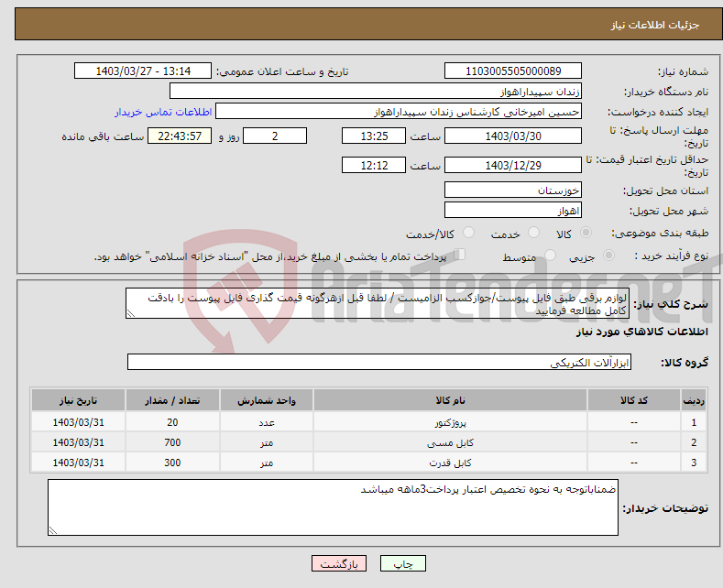Screen dimensions: 723x588
Task: Click date 1403/03/31 in the کابل قدرت row
Action: point(79,463)
